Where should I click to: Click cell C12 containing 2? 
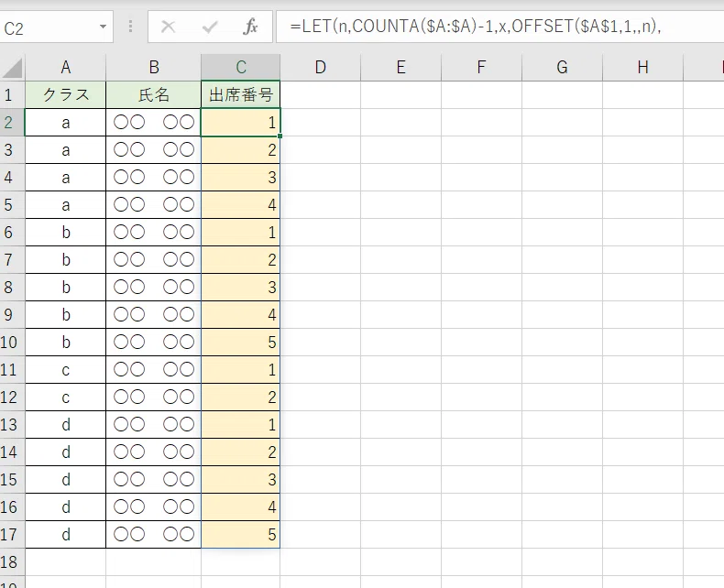tap(240, 397)
